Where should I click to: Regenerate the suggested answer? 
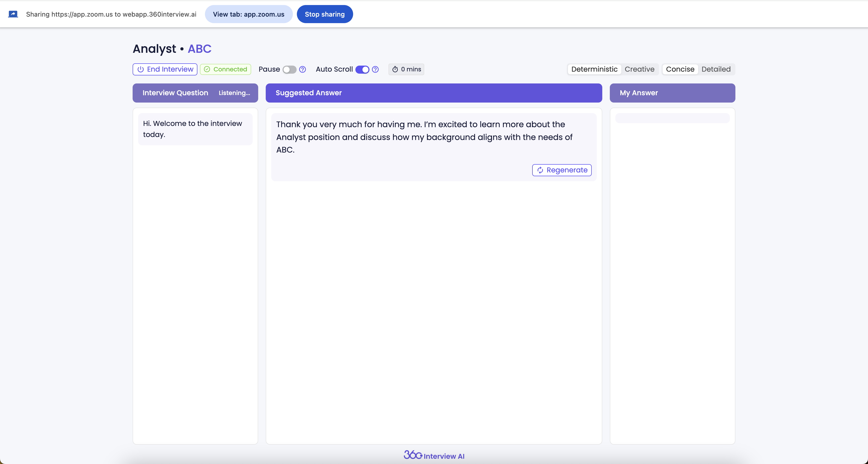click(x=562, y=170)
